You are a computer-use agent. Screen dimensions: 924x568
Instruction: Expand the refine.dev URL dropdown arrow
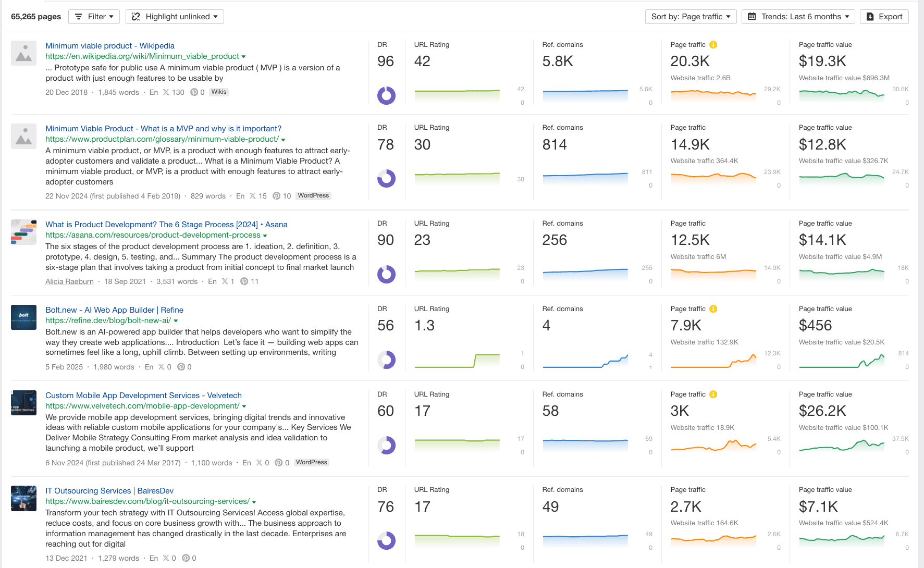coord(176,321)
